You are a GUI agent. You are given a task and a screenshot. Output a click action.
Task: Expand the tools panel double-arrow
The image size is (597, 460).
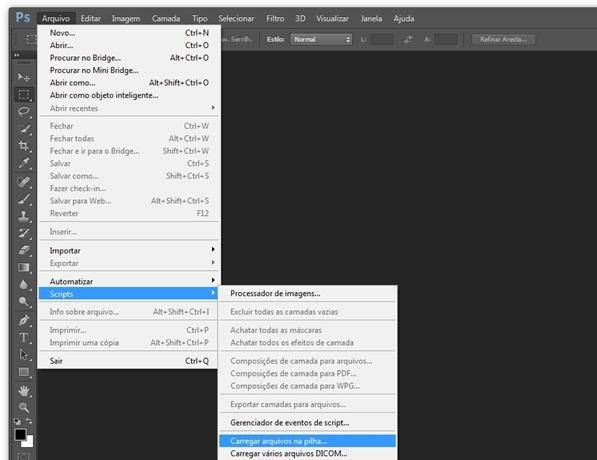click(x=17, y=55)
